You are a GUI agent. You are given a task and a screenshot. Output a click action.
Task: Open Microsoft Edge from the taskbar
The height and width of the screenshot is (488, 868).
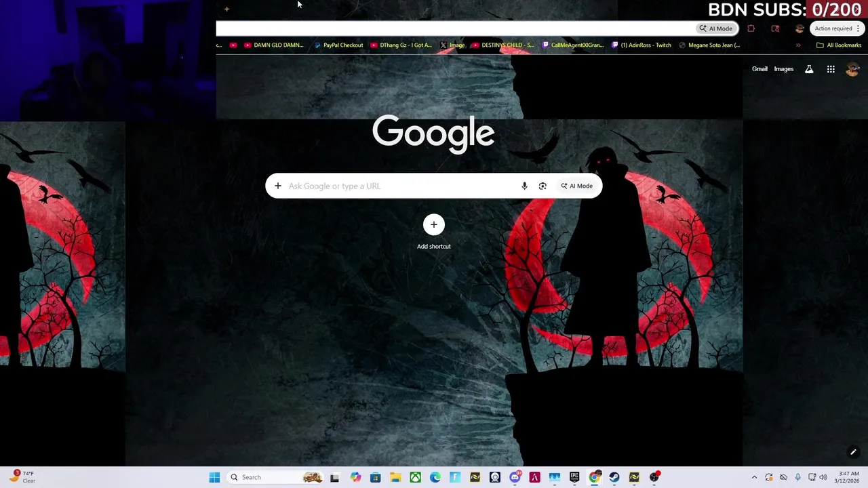(x=435, y=477)
